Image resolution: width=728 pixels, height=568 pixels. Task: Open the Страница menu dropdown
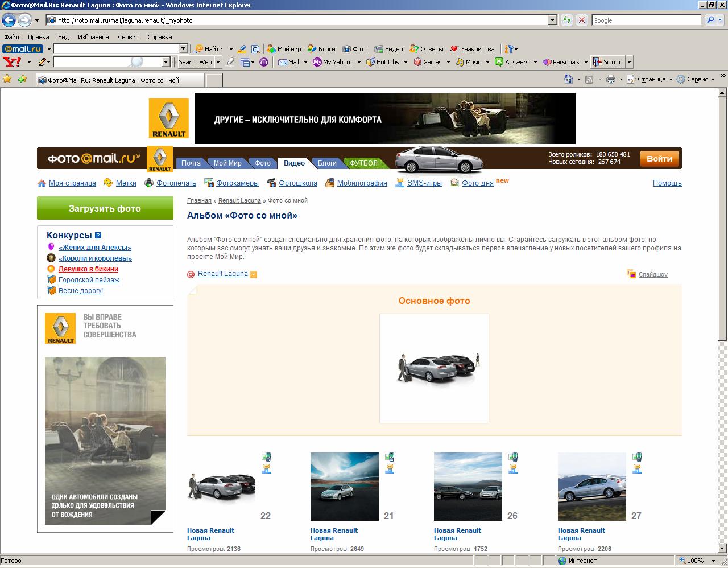tap(671, 80)
